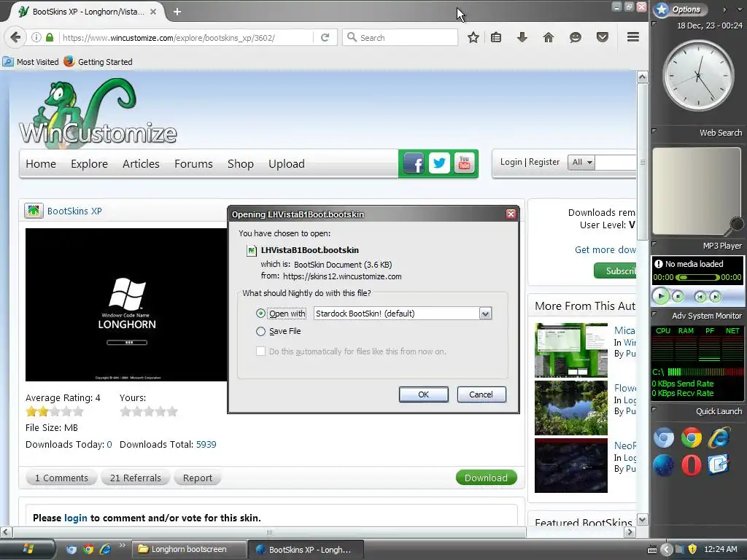
Task: Switch to Longhorn bootscreen taskbar window
Action: click(189, 549)
